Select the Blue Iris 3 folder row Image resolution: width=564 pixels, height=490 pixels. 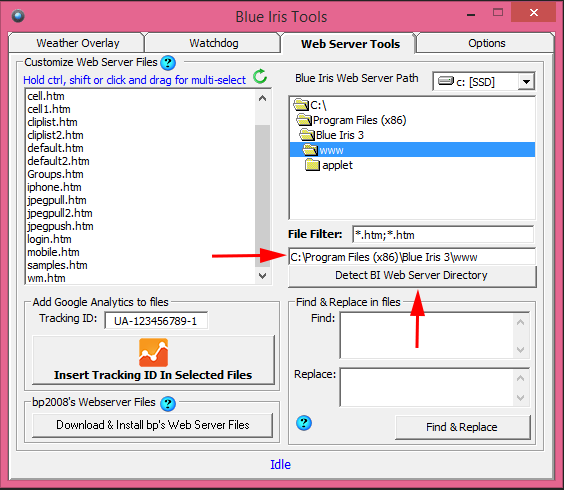(x=412, y=135)
